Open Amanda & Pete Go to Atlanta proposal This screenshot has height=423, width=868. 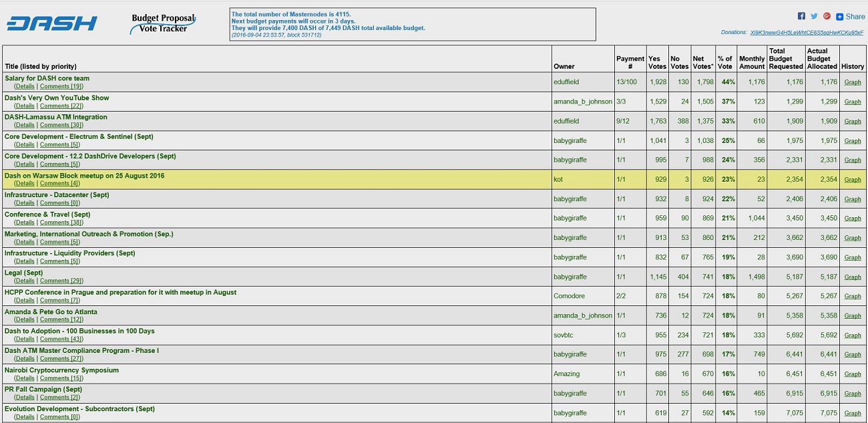[x=51, y=311]
